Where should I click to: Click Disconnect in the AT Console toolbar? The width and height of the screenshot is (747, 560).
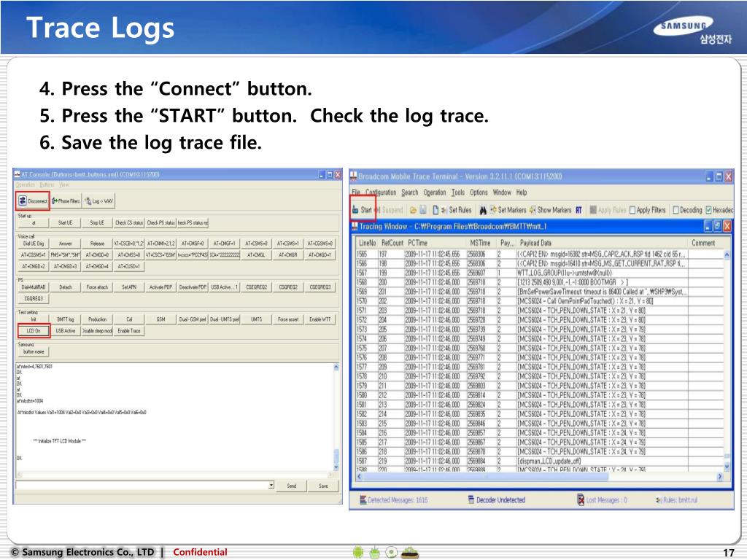(x=34, y=201)
